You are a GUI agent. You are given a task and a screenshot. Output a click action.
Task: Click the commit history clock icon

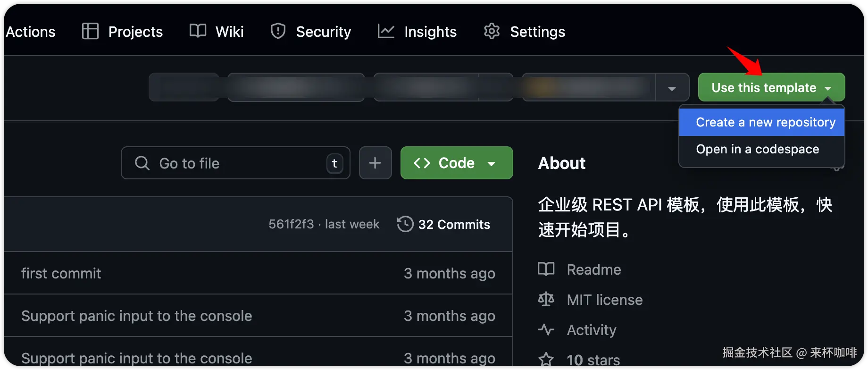coord(405,224)
